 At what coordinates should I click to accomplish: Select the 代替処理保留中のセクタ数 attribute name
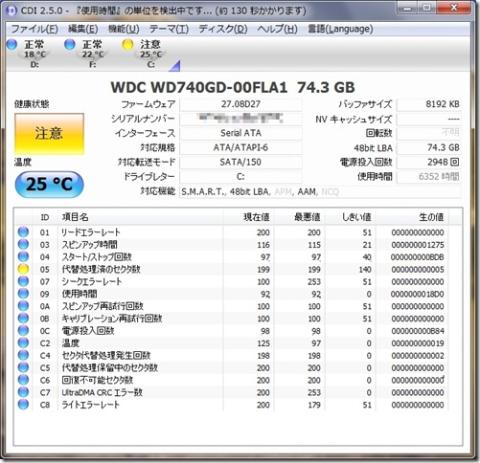(110, 368)
